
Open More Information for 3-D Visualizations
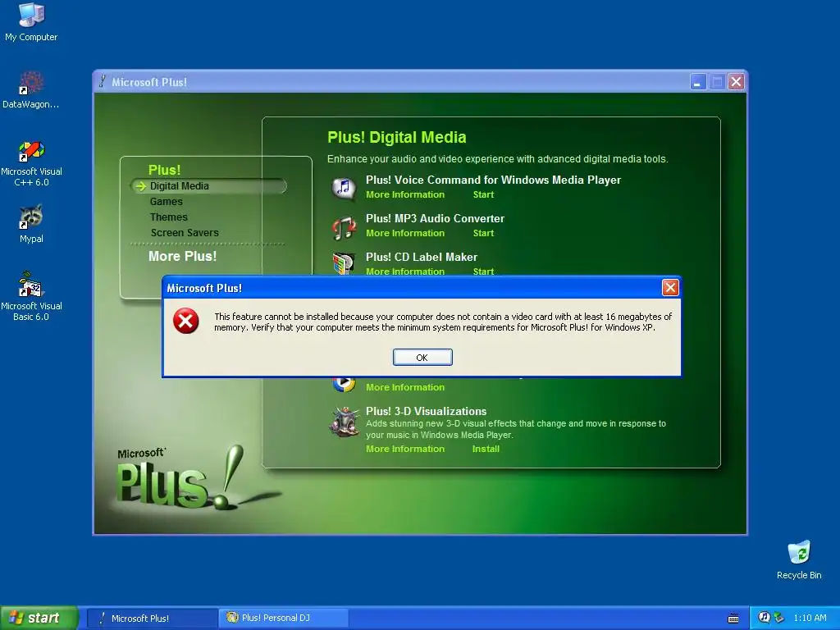click(405, 449)
